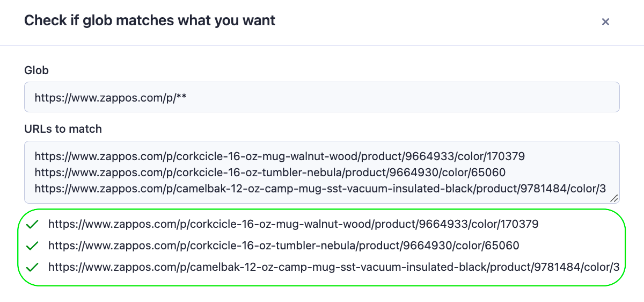Click the Glob pattern input field
The height and width of the screenshot is (302, 644).
[x=322, y=97]
